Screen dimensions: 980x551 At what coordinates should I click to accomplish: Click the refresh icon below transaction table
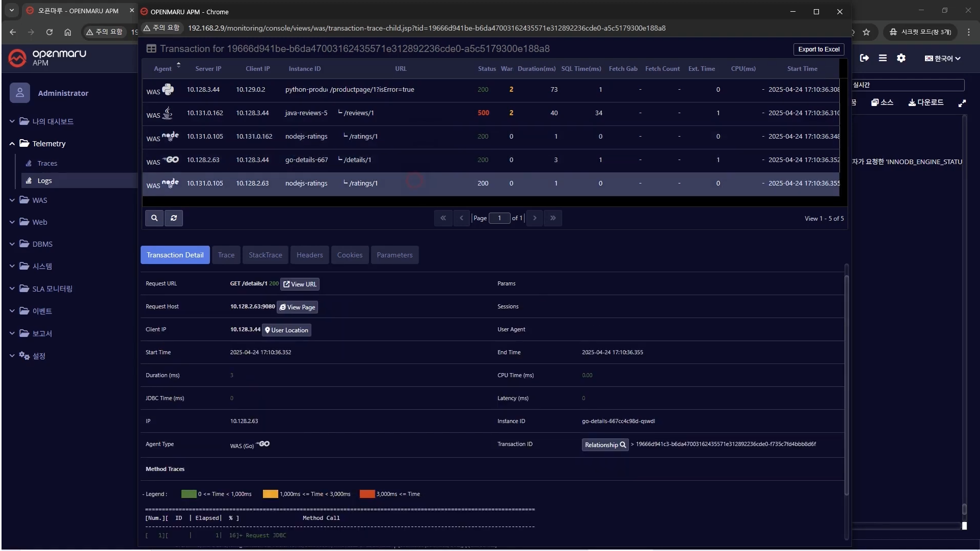[174, 218]
